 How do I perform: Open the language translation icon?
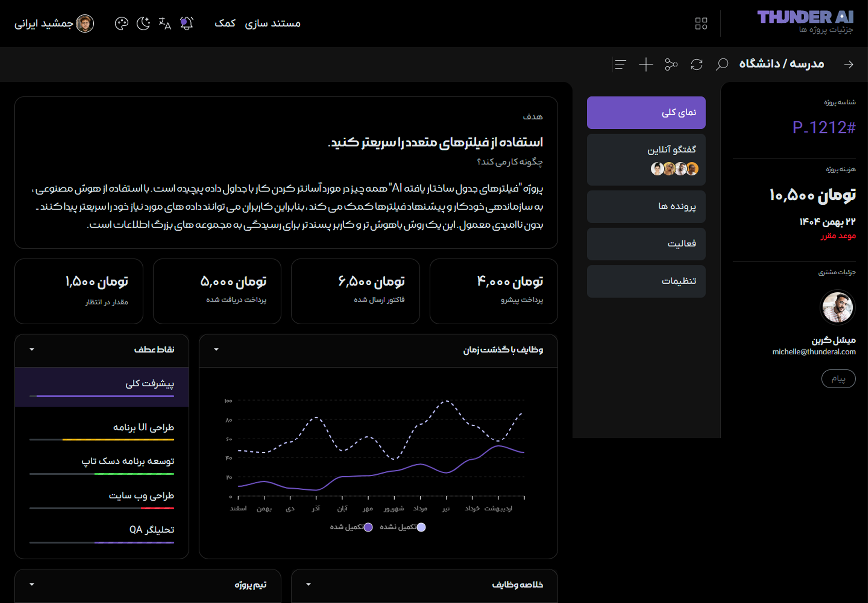(165, 24)
